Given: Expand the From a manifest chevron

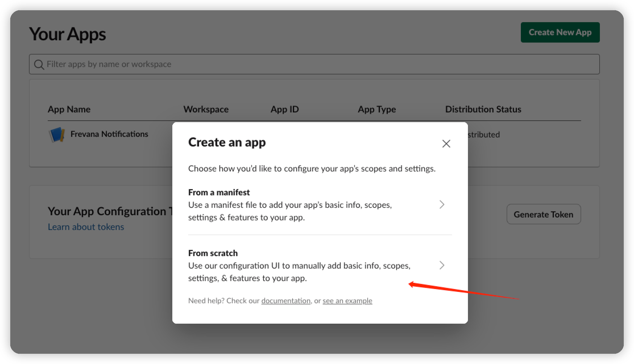Looking at the screenshot, I should coord(442,204).
